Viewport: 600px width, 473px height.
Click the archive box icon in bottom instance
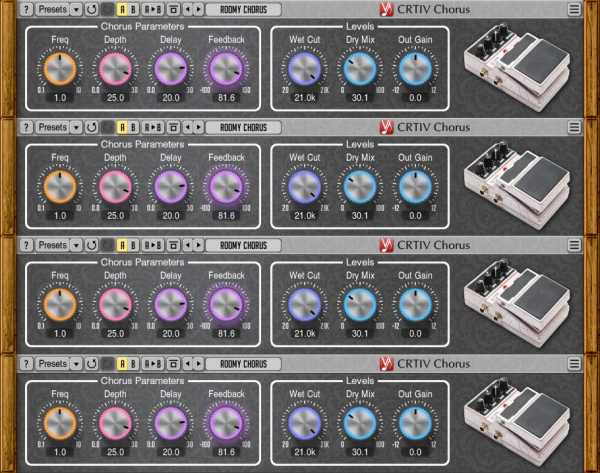[x=173, y=364]
